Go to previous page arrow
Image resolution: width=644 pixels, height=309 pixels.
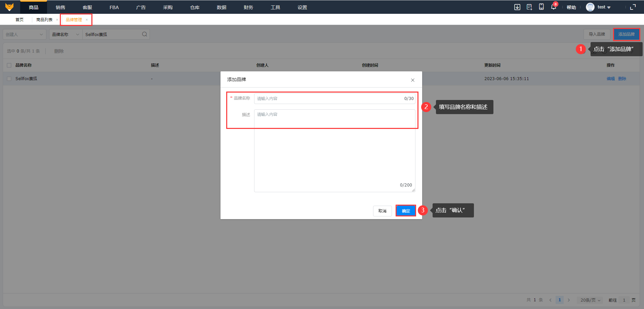click(551, 300)
